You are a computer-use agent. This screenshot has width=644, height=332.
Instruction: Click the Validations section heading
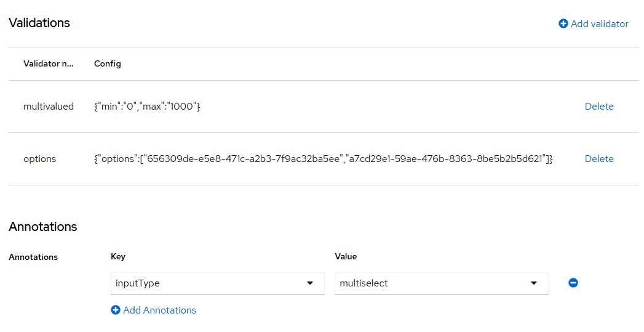[39, 23]
